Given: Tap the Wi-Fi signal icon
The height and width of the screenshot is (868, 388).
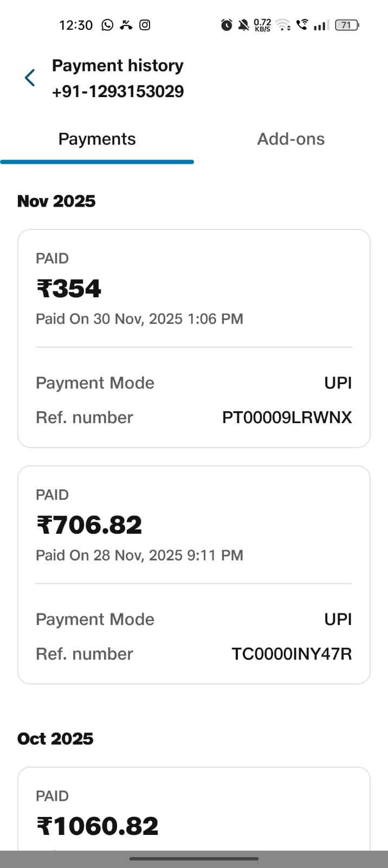Looking at the screenshot, I should click(282, 25).
